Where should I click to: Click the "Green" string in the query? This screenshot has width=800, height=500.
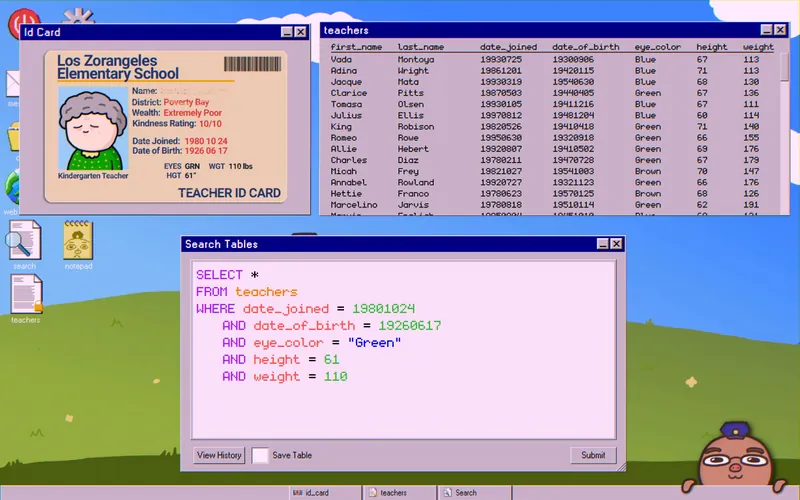(x=374, y=342)
